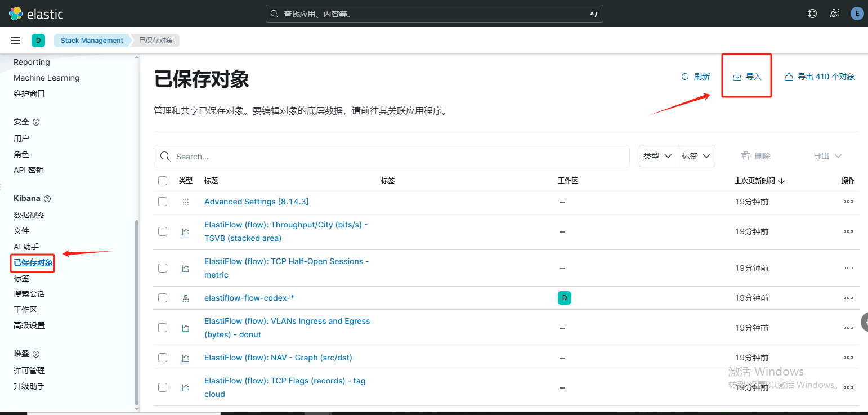Open the 标签 filter dropdown

(x=696, y=156)
